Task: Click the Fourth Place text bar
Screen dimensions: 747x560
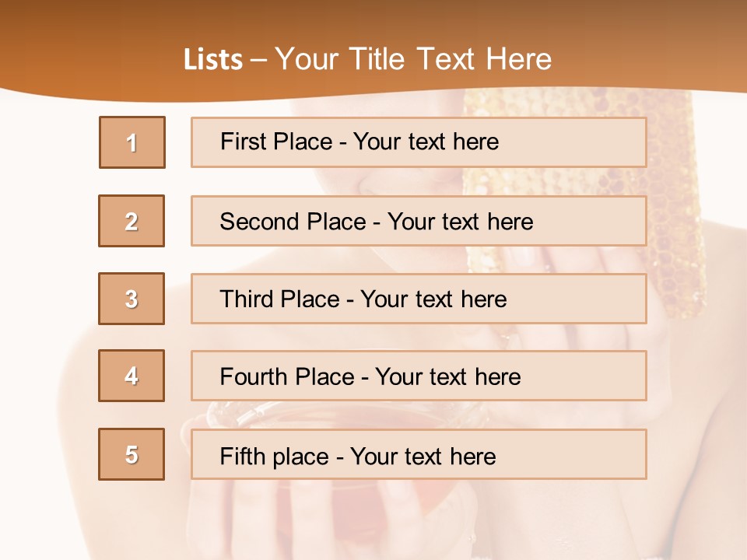Action: coord(419,376)
